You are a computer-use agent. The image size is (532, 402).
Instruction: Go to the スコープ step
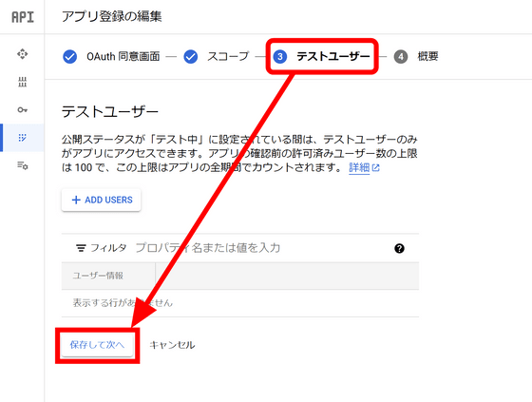(x=228, y=56)
